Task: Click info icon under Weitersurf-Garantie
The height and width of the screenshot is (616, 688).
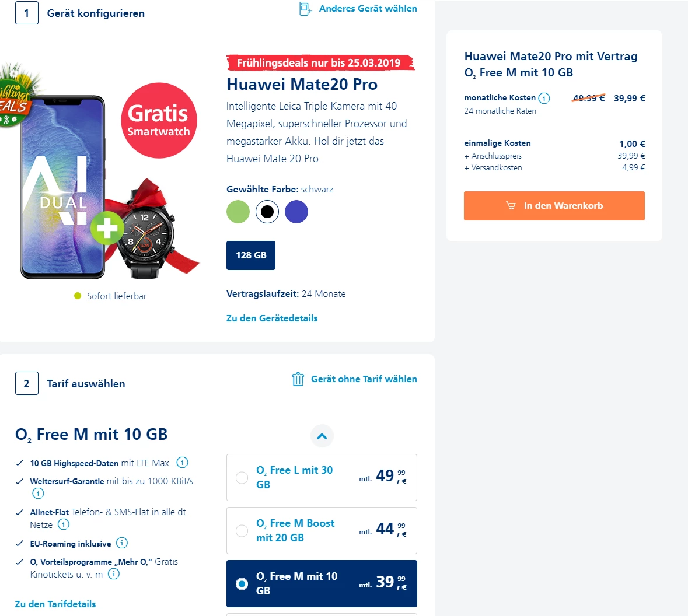Action: tap(38, 493)
